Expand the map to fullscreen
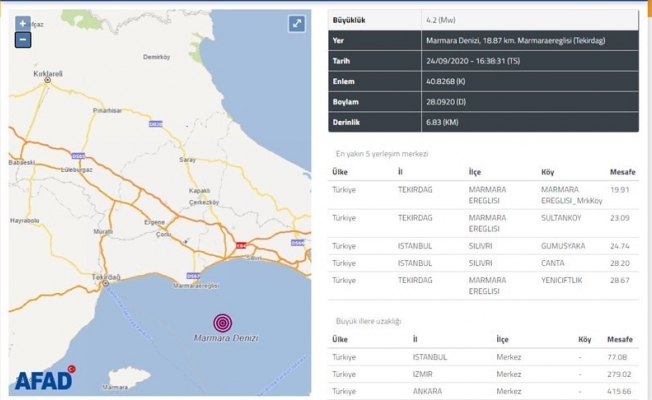The image size is (652, 400). (297, 24)
